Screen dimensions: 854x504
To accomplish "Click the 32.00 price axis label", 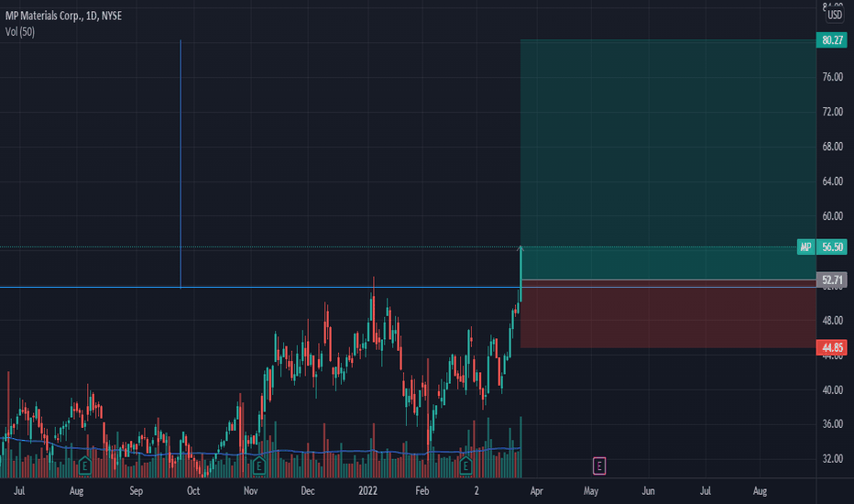I will tap(833, 459).
